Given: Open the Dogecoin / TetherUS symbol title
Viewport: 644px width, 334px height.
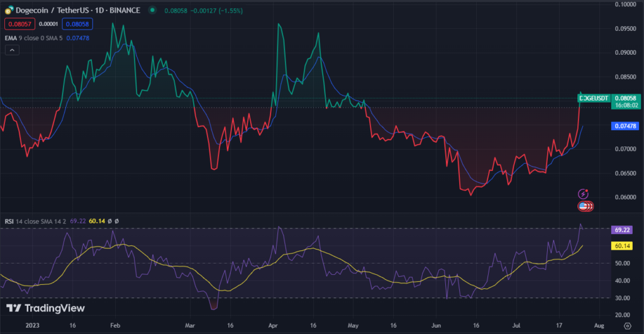Looking at the screenshot, I should pyautogui.click(x=77, y=10).
